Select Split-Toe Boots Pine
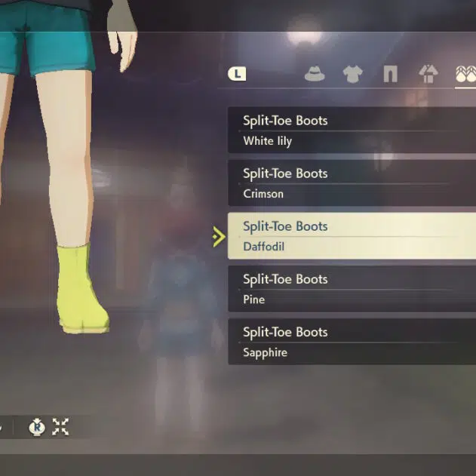 coord(352,289)
